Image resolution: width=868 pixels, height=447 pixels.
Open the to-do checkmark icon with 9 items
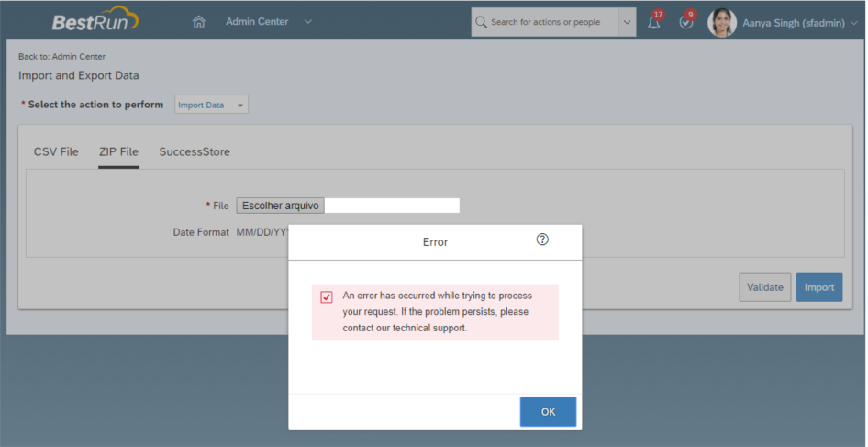pyautogui.click(x=686, y=21)
